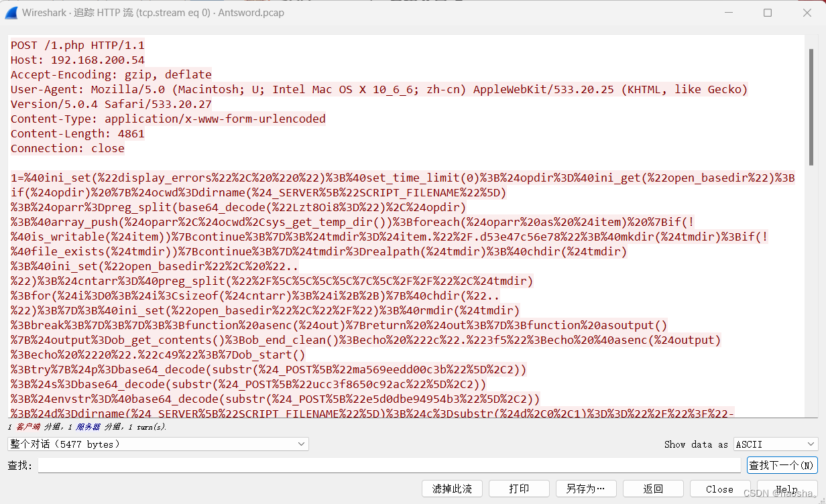
Task: Click the 打印 button
Action: 519,489
